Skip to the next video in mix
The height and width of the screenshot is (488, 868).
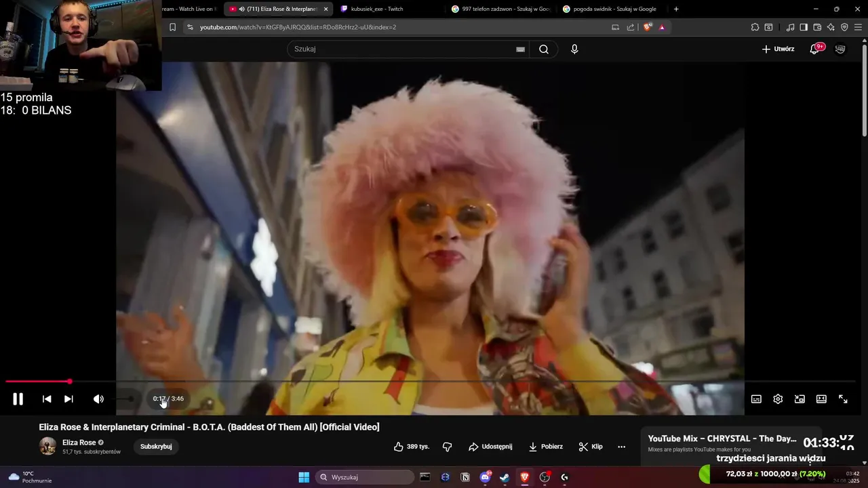click(68, 399)
